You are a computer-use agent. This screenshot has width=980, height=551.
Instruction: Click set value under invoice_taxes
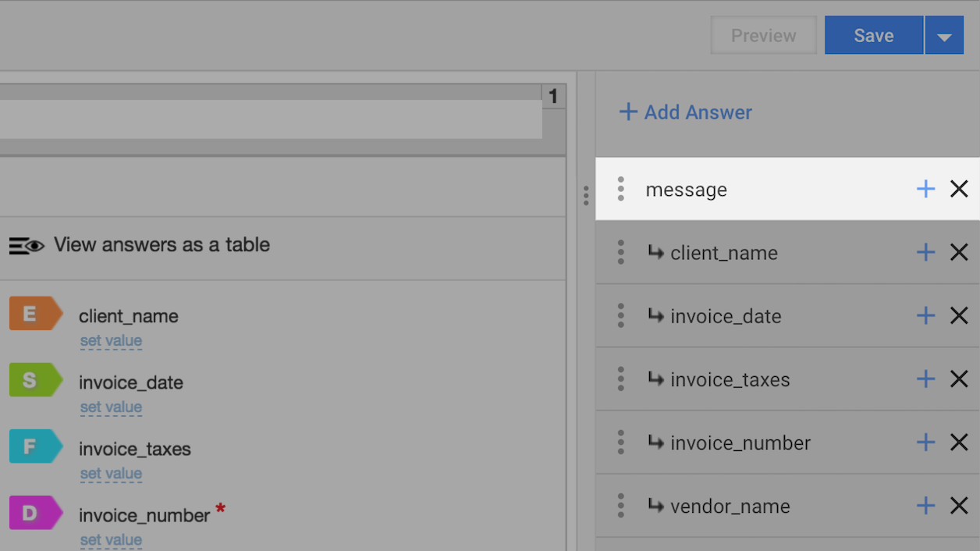(x=111, y=474)
